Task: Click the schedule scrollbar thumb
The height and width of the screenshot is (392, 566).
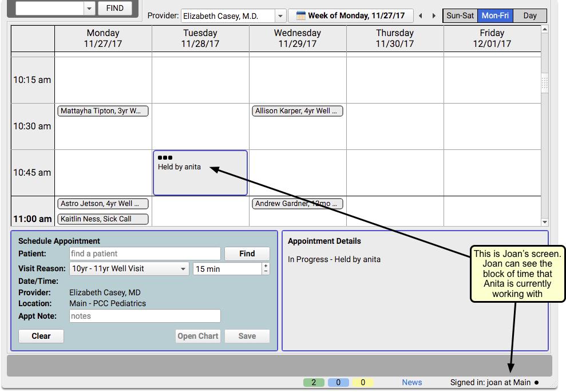Action: point(545,83)
